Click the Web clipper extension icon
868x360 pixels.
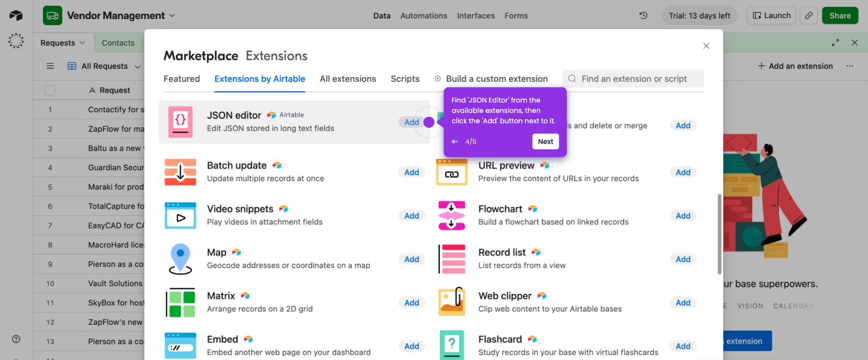(451, 301)
